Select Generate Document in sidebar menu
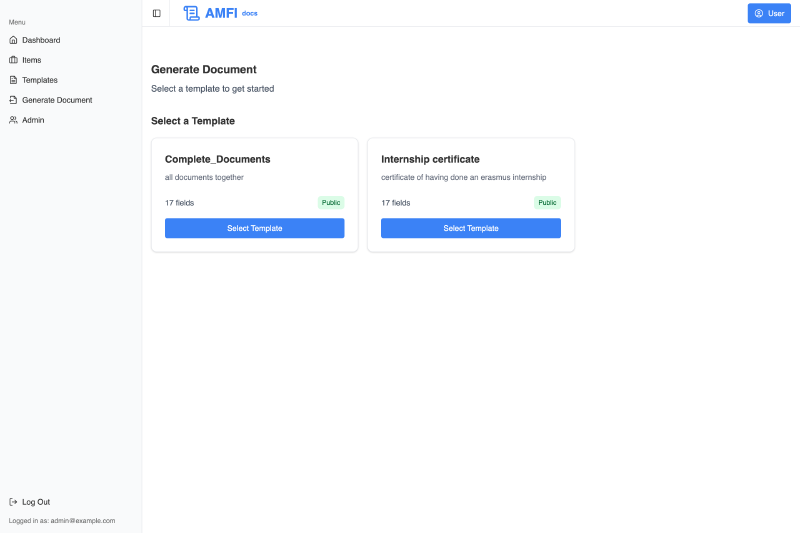This screenshot has width=800, height=533. tap(71, 100)
